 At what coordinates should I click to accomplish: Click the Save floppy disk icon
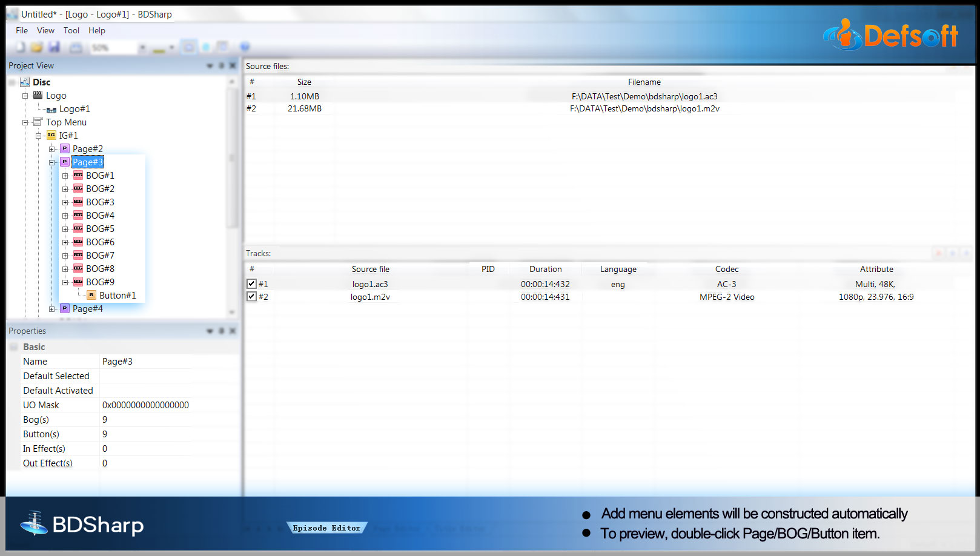54,47
